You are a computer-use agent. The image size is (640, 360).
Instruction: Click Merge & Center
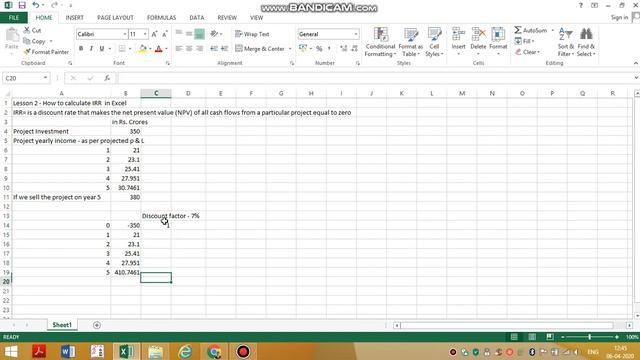point(260,49)
